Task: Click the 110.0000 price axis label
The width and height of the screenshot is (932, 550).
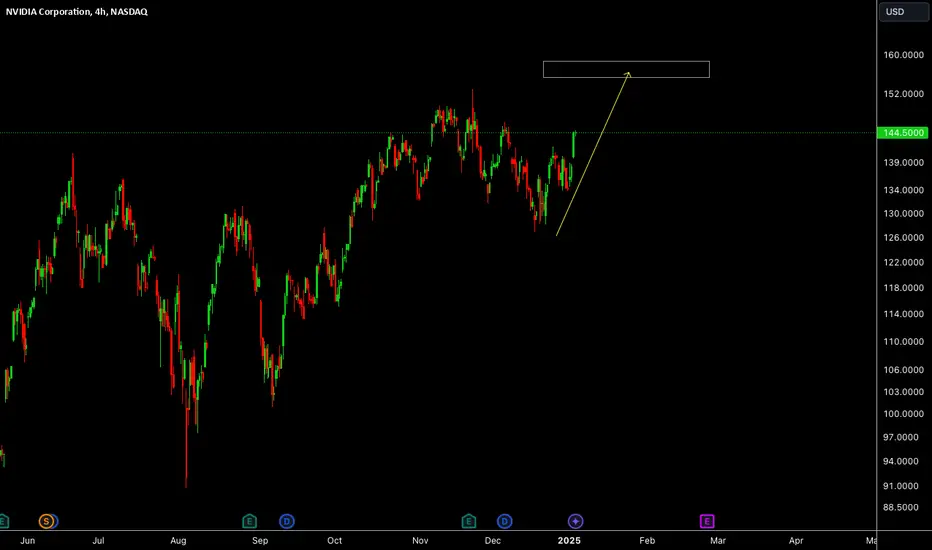Action: tap(903, 341)
